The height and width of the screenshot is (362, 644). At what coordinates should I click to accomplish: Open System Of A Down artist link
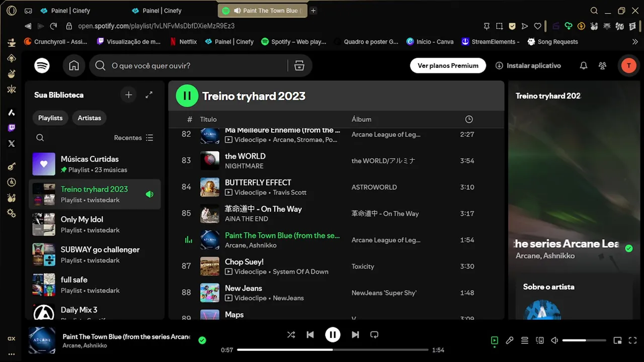coord(300,271)
